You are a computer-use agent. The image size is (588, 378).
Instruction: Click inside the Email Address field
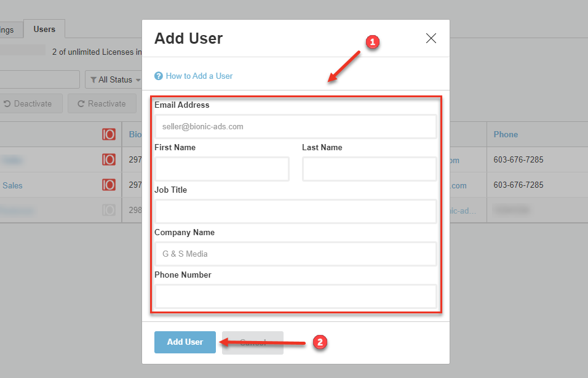pyautogui.click(x=295, y=126)
